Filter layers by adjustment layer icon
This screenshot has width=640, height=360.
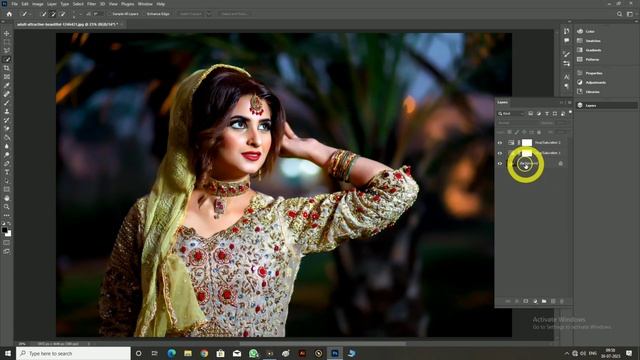click(x=539, y=113)
